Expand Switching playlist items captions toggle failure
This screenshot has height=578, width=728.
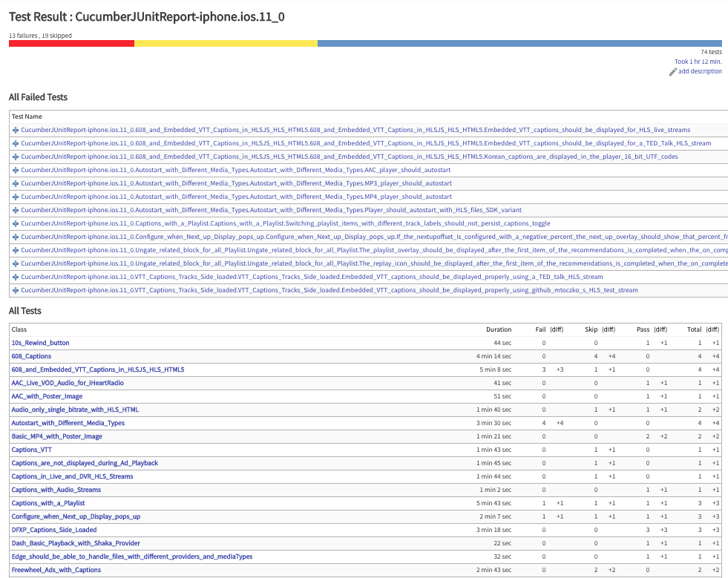(16, 224)
